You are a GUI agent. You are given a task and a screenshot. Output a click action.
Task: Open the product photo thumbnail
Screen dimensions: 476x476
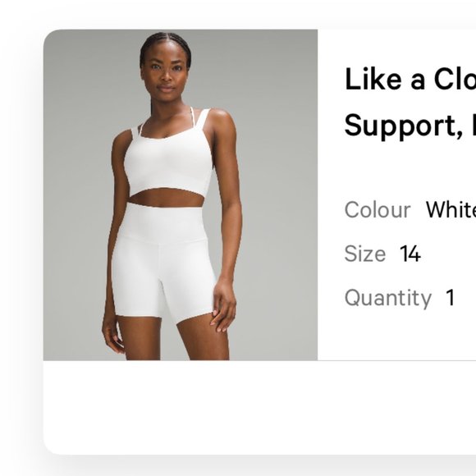(181, 195)
